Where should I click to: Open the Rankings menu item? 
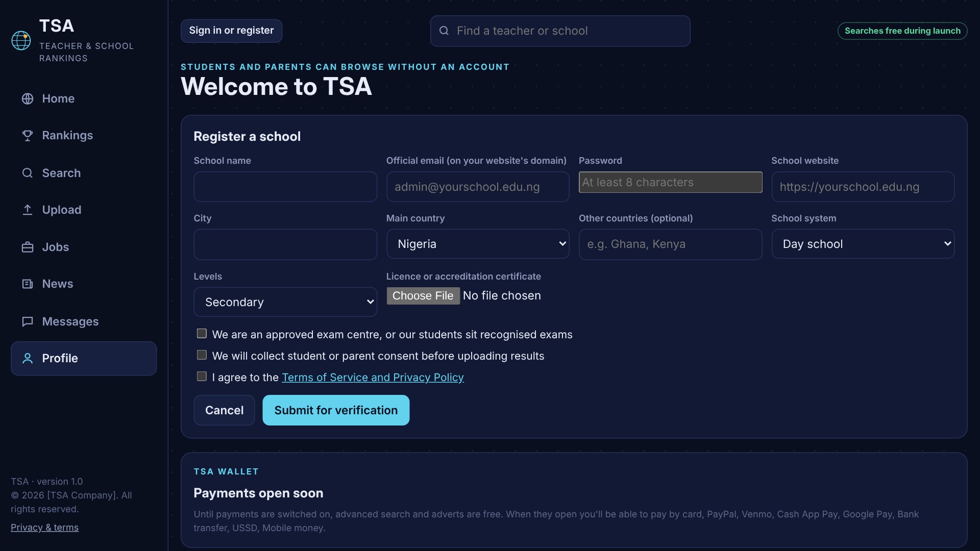(84, 136)
